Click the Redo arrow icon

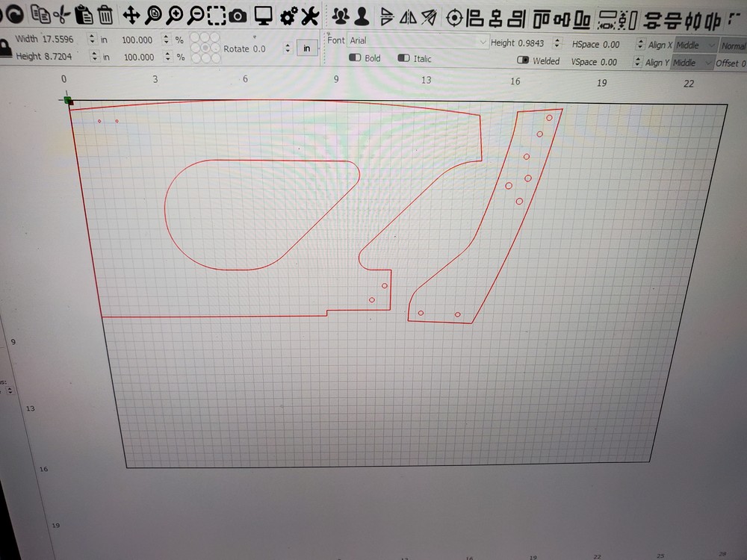click(x=13, y=13)
